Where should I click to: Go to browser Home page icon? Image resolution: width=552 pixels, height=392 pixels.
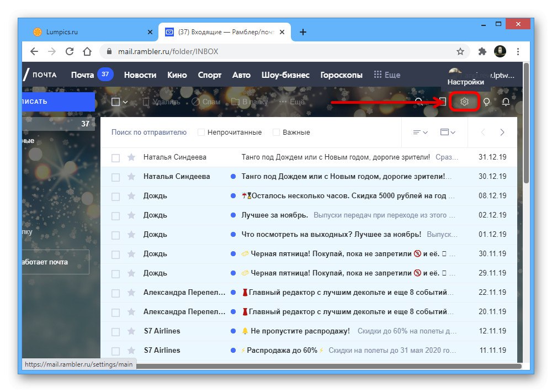87,51
